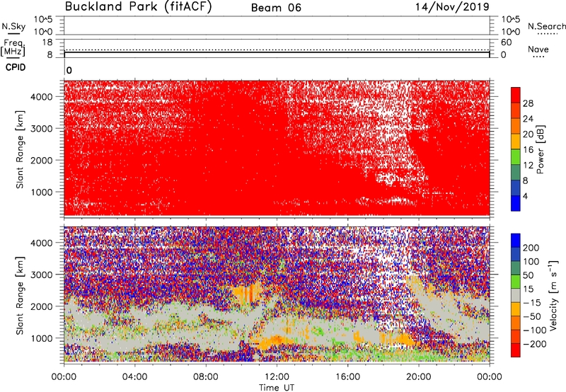
Task: Click the yellow-orange segment of the velocity colorbar
Action: click(x=516, y=309)
